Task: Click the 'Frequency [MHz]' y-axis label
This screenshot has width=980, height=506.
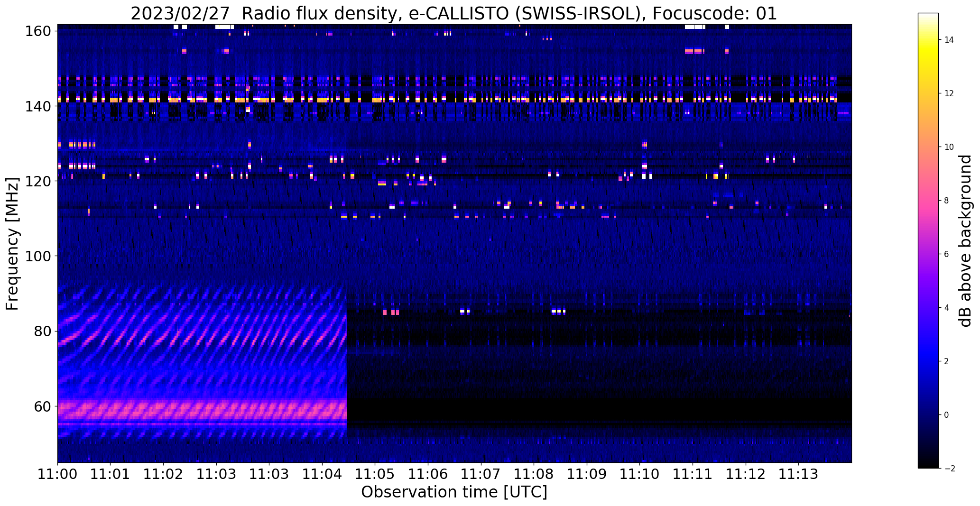Action: [12, 244]
